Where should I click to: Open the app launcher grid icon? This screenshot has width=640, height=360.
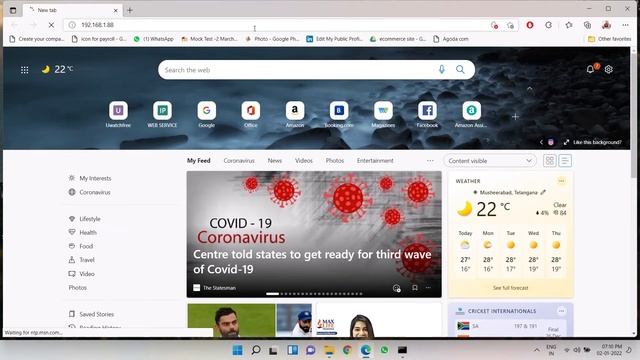pyautogui.click(x=24, y=70)
